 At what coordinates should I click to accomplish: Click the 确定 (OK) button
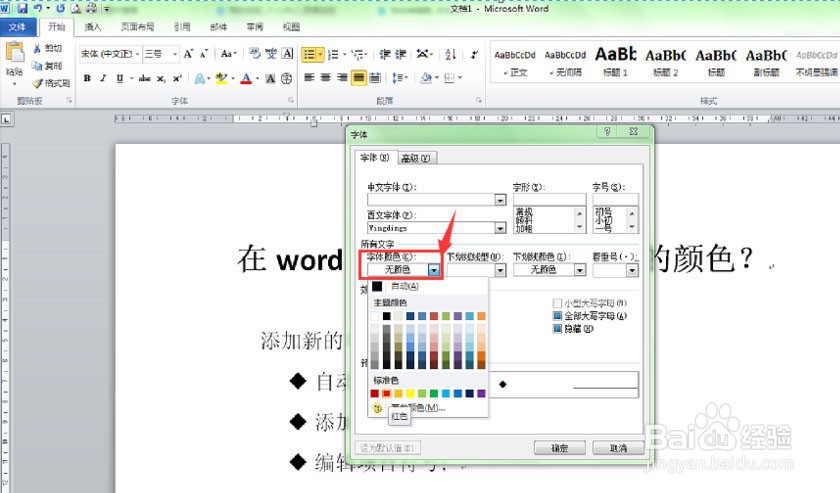coord(560,448)
